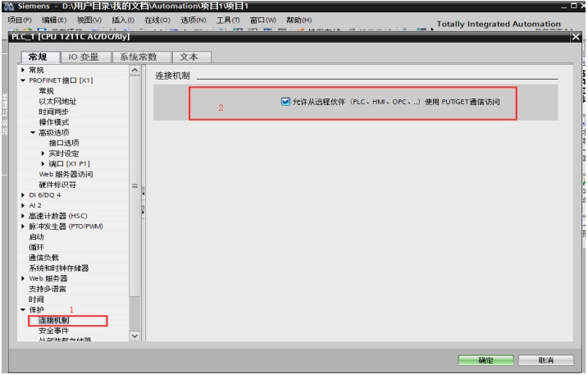588x375 pixels.
Task: Select 时间 in the tree
Action: click(x=36, y=300)
